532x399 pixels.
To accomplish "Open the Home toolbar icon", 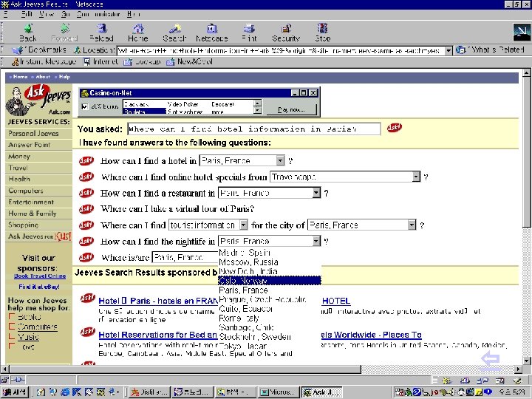I will tap(137, 33).
